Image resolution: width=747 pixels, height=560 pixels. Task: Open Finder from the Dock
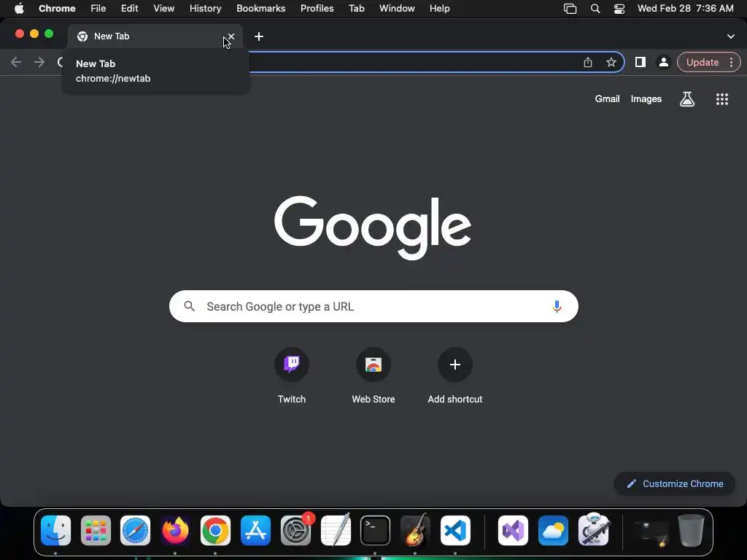point(55,531)
